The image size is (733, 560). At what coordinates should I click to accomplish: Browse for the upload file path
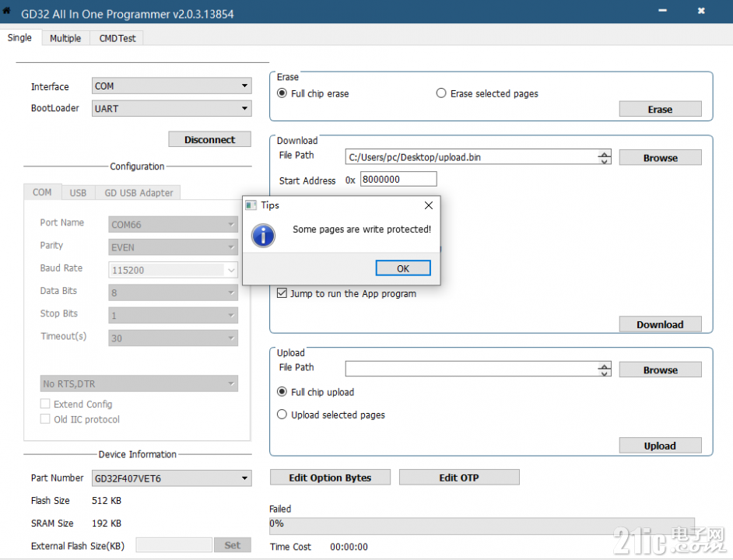(x=660, y=369)
